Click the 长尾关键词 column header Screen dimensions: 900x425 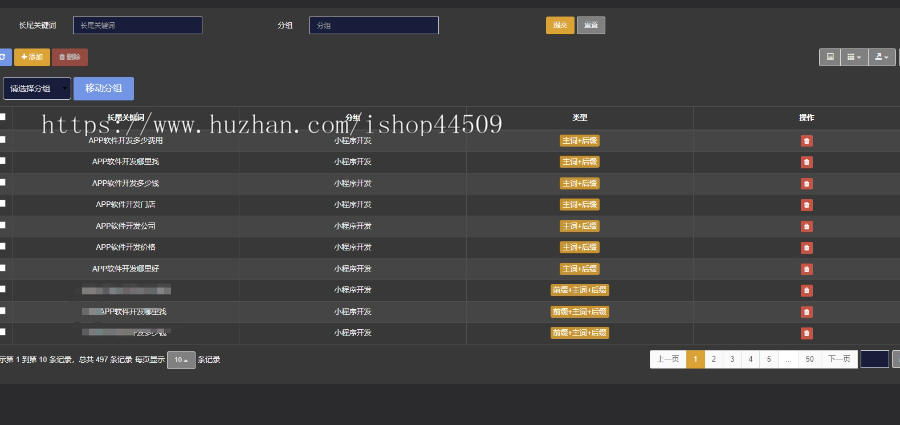tap(125, 117)
